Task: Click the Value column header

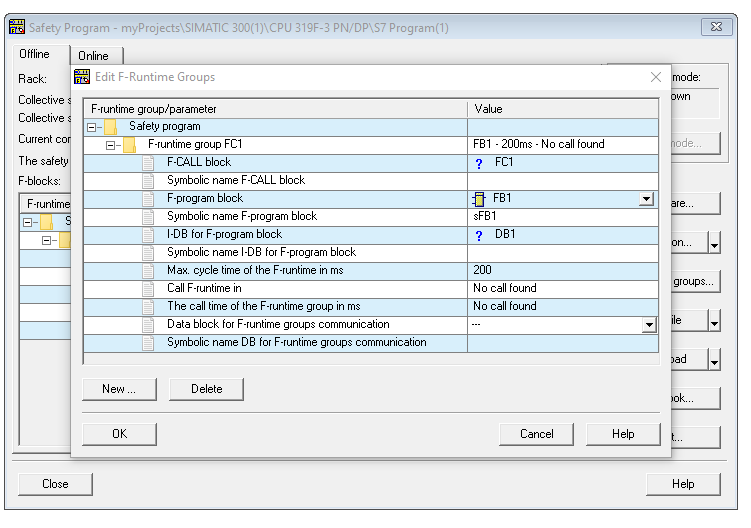Action: click(563, 109)
